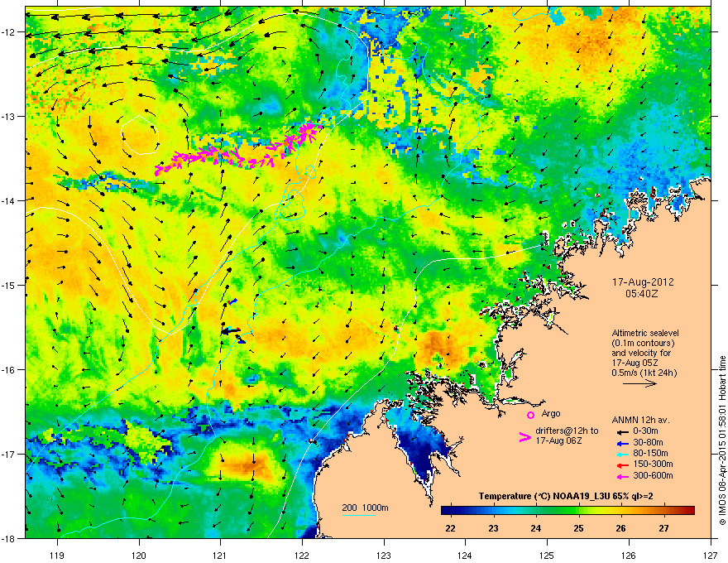728x563 pixels.
Task: Click the '24' colorbar tick label
Action: (536, 528)
